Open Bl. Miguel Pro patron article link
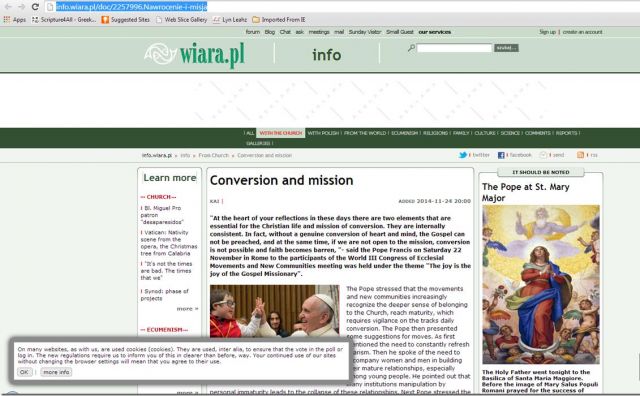 (x=162, y=215)
